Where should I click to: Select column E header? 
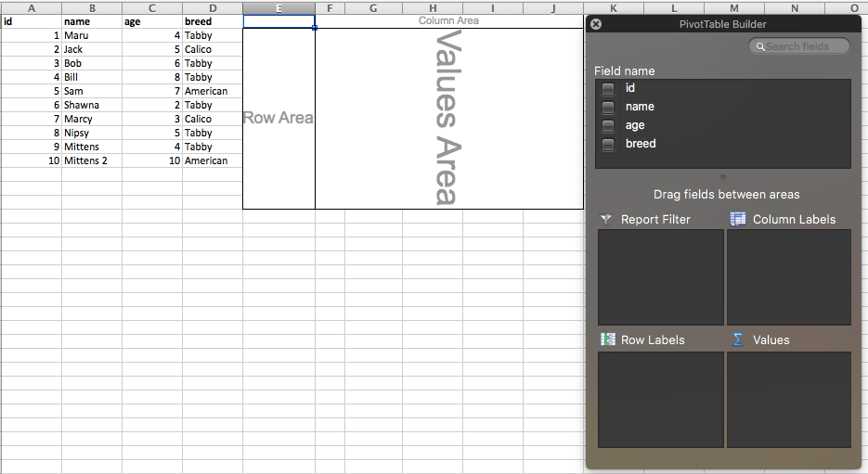279,7
